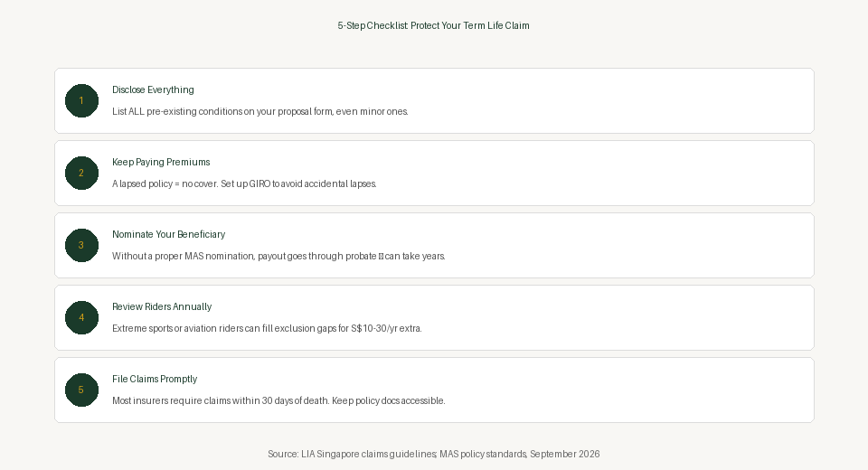Click empty area of the Disclose Everything card
The image size is (868, 470).
pyautogui.click(x=609, y=100)
